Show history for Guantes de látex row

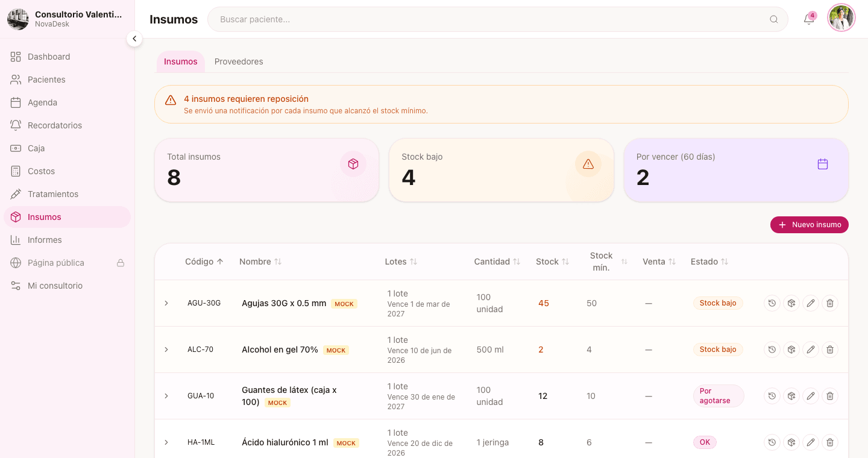pyautogui.click(x=772, y=396)
